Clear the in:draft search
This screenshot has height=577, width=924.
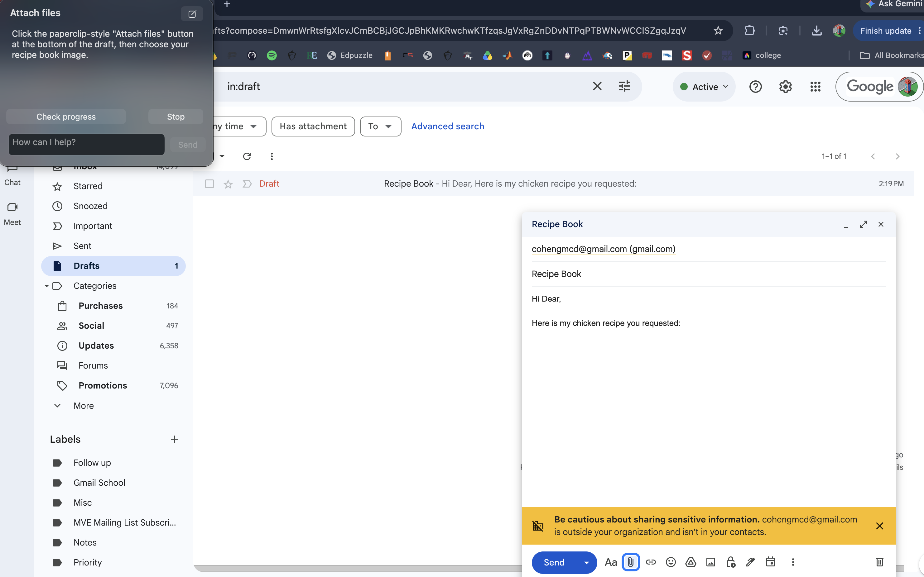coord(597,86)
